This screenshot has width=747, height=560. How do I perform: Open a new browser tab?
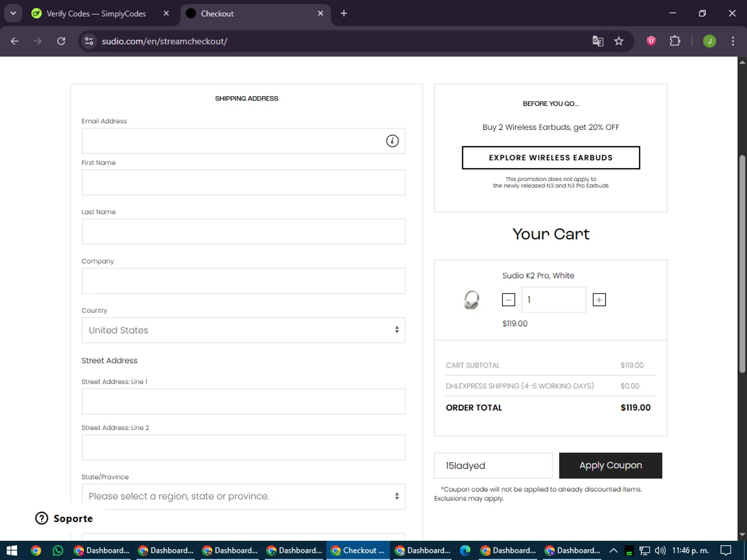point(344,13)
